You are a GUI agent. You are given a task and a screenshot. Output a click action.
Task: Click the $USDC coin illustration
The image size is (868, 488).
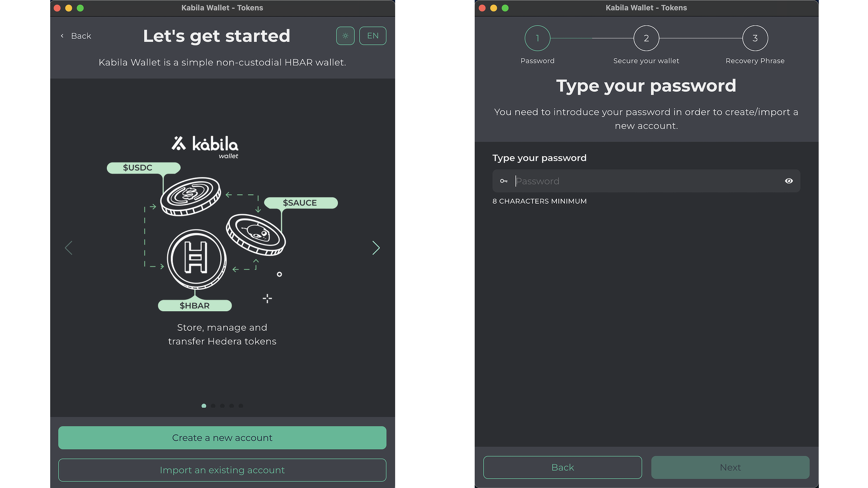point(190,196)
